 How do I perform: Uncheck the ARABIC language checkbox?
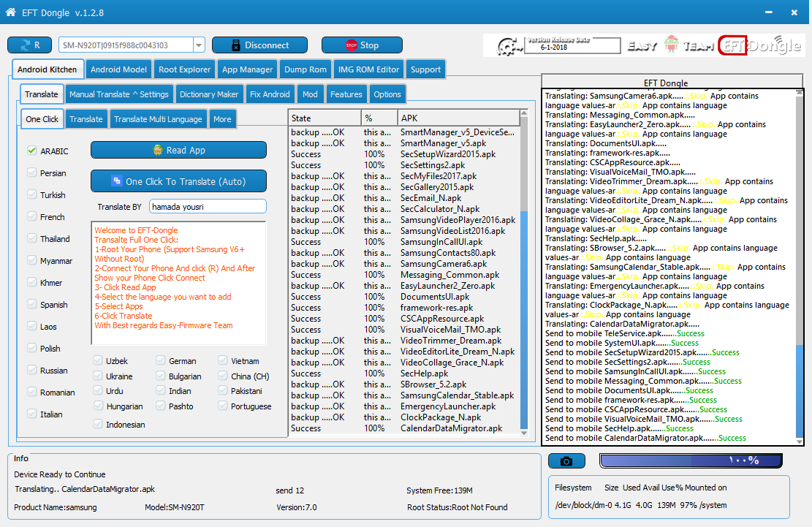32,151
